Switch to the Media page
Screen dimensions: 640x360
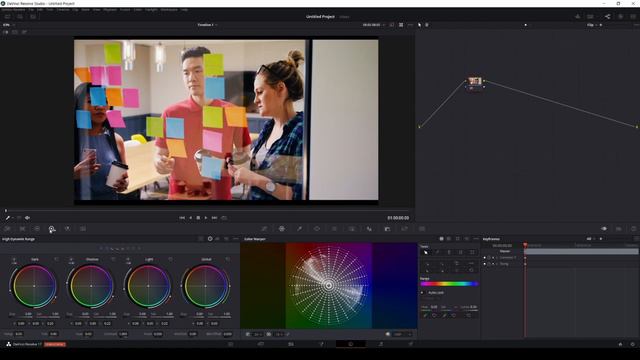(x=231, y=344)
